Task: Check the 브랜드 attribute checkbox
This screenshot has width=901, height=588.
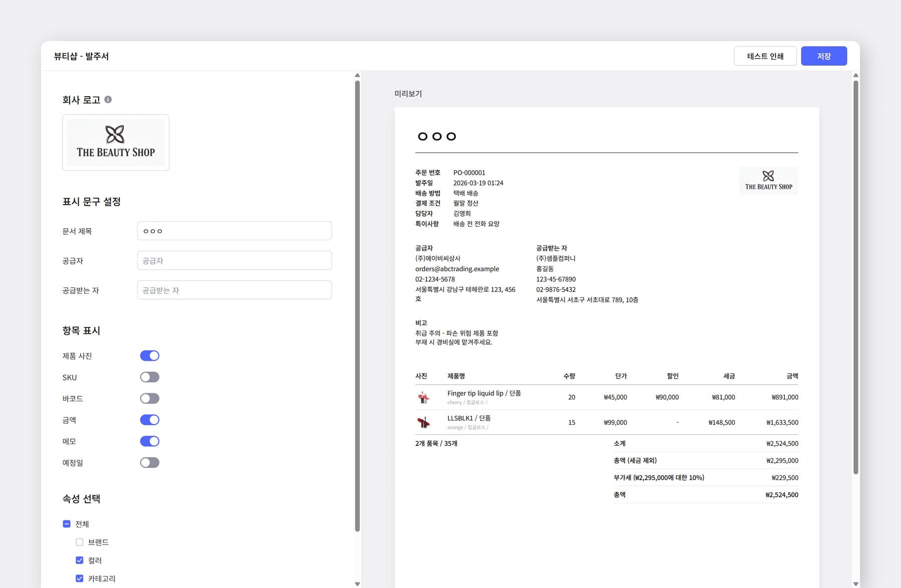Action: 80,542
